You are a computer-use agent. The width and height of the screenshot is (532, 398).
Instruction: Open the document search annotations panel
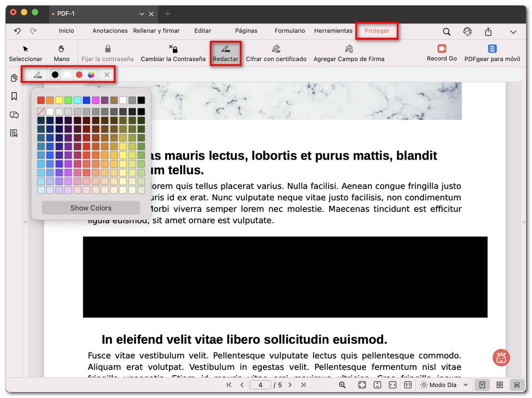tap(14, 133)
